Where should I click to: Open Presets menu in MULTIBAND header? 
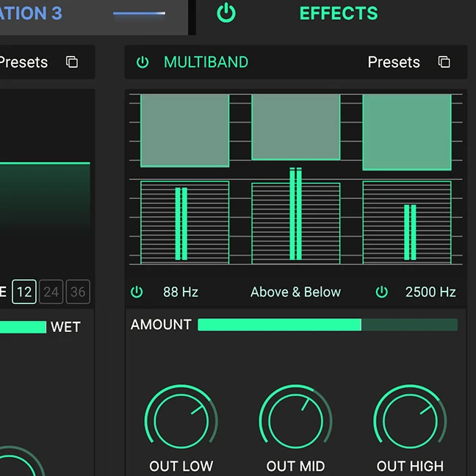coord(394,62)
